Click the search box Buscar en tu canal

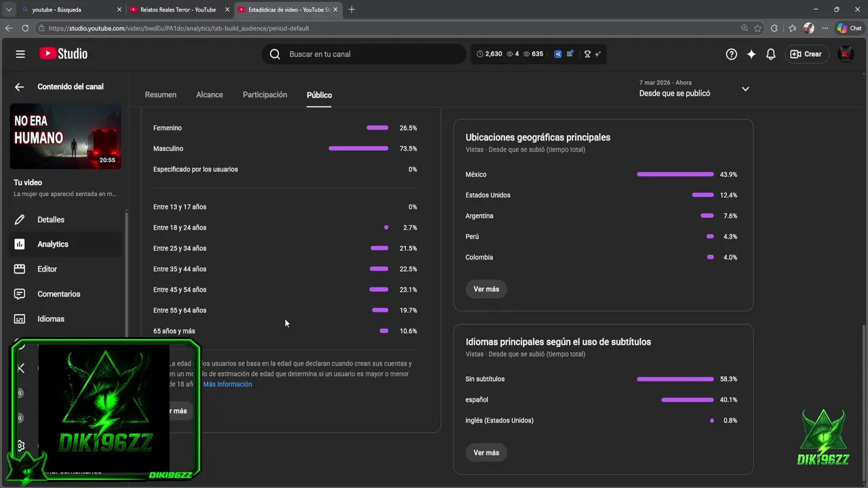tap(364, 54)
